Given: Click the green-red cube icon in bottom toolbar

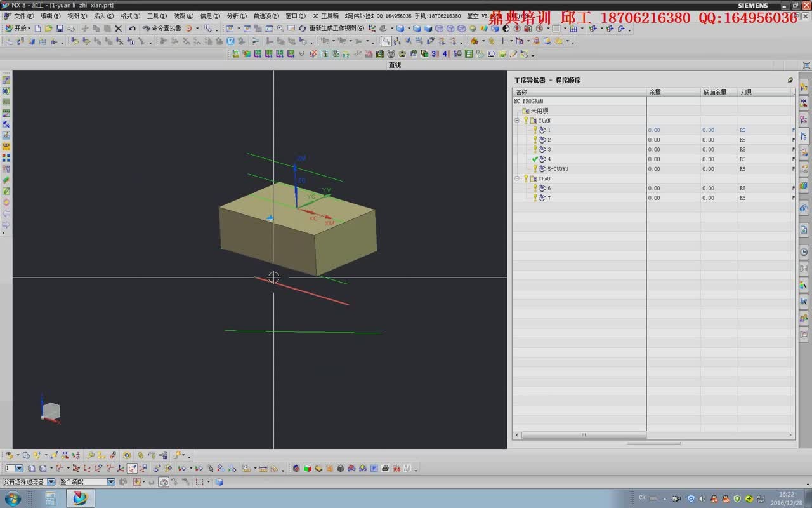Looking at the screenshot, I should click(x=308, y=469).
